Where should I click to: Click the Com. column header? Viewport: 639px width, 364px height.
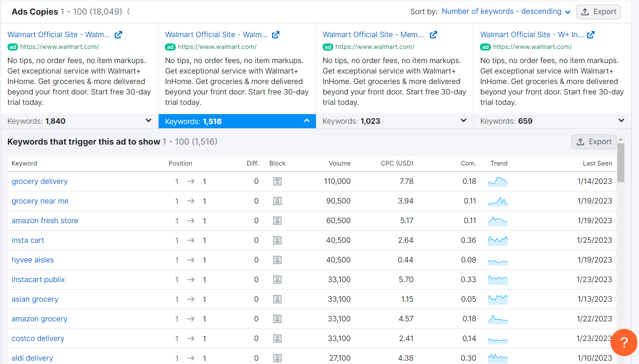tap(468, 163)
